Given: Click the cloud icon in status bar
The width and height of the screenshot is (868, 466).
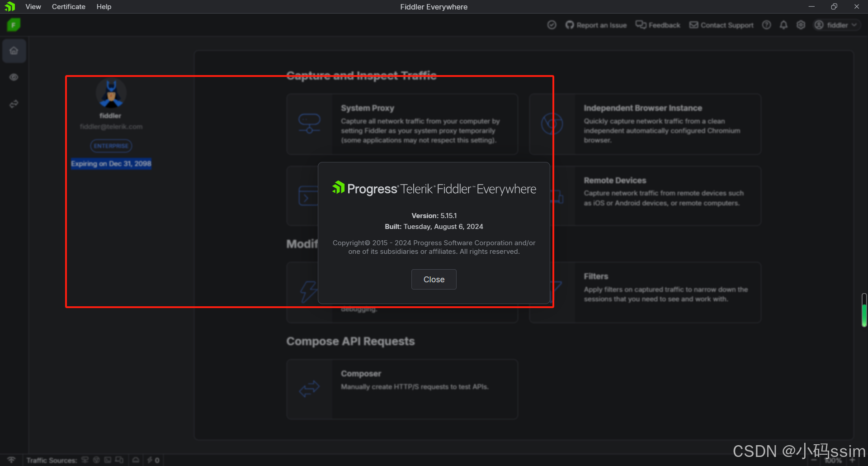Looking at the screenshot, I should [136, 460].
